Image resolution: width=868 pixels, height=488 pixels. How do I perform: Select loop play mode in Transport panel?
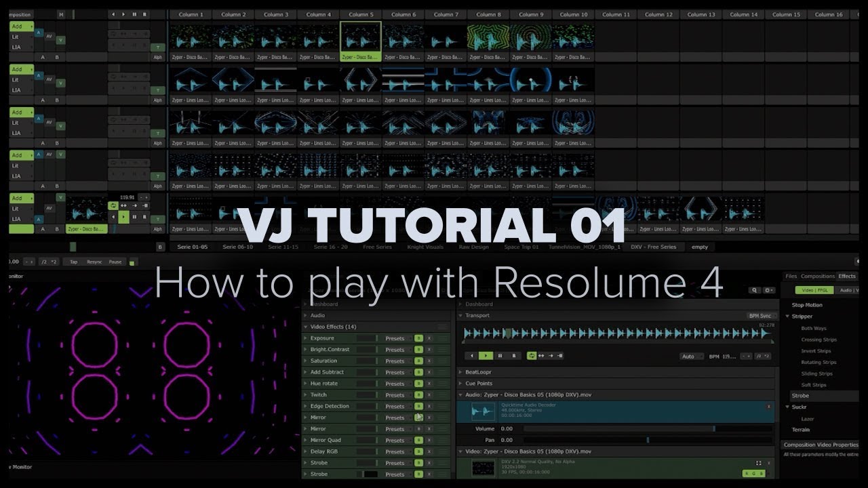click(x=532, y=355)
